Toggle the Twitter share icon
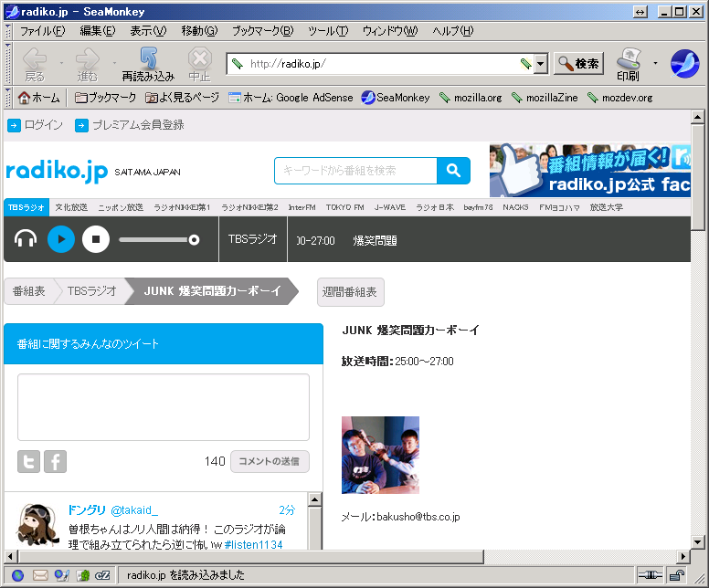This screenshot has height=588, width=709. click(x=28, y=461)
